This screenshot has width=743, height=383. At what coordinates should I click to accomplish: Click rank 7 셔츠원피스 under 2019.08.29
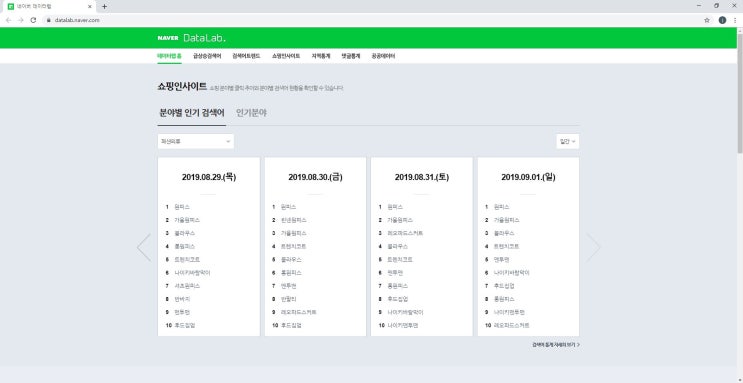187,286
